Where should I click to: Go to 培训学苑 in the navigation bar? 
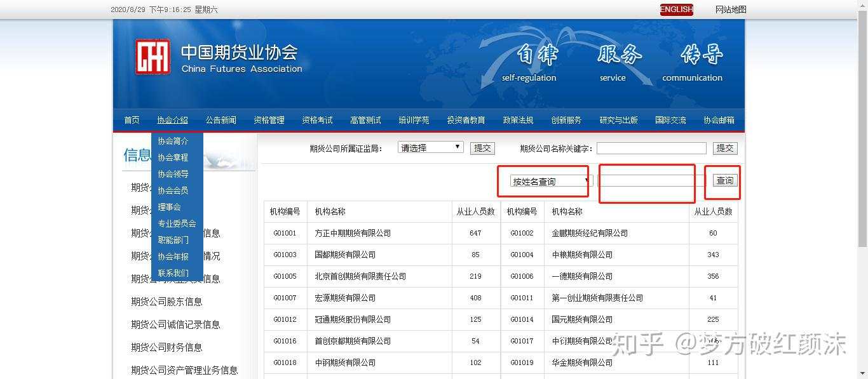(414, 120)
